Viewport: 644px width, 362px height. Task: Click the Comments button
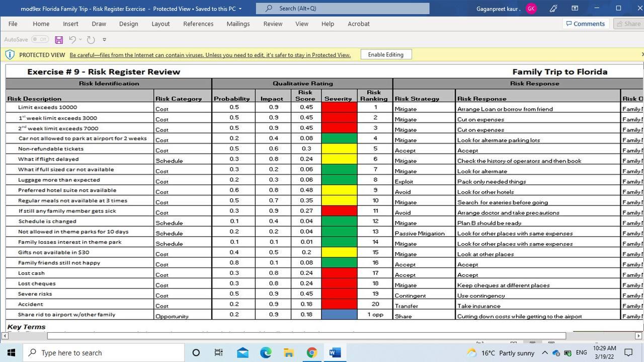click(x=586, y=24)
